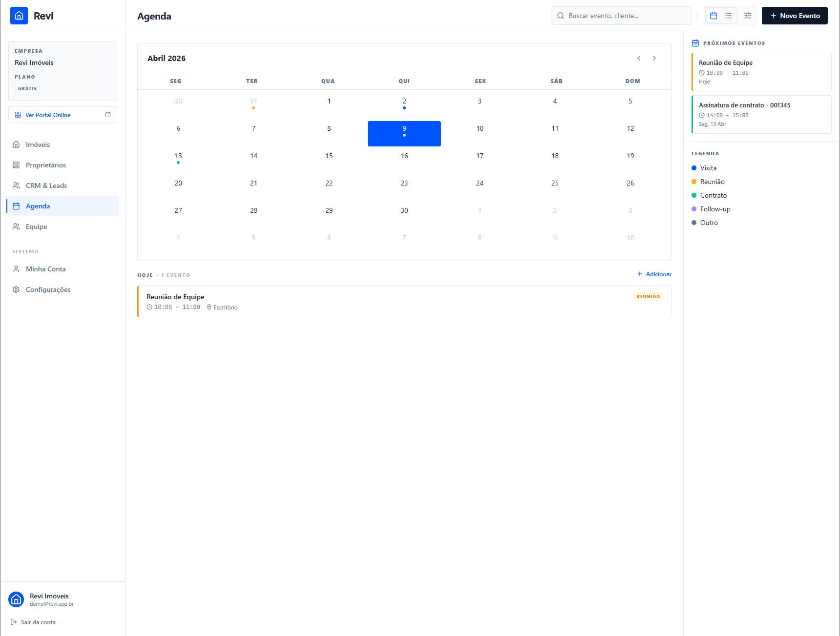
Task: Open Configurações via the gear icon
Action: 16,289
